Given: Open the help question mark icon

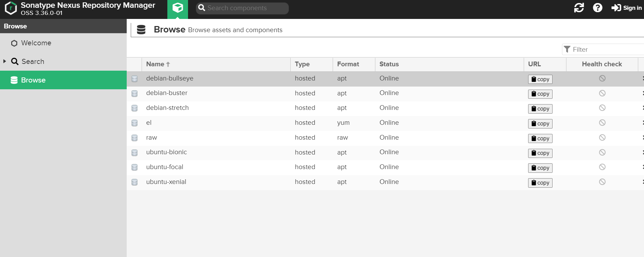Looking at the screenshot, I should 598,8.
